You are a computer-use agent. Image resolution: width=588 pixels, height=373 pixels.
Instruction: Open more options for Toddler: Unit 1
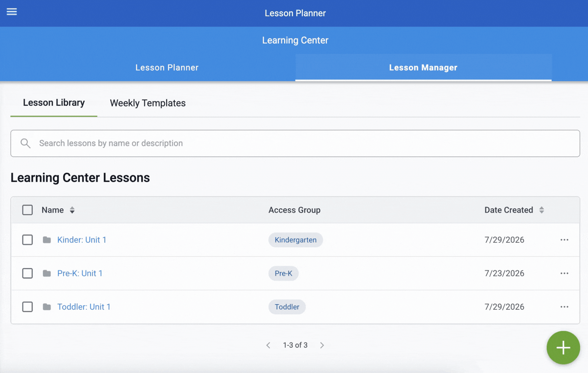564,307
